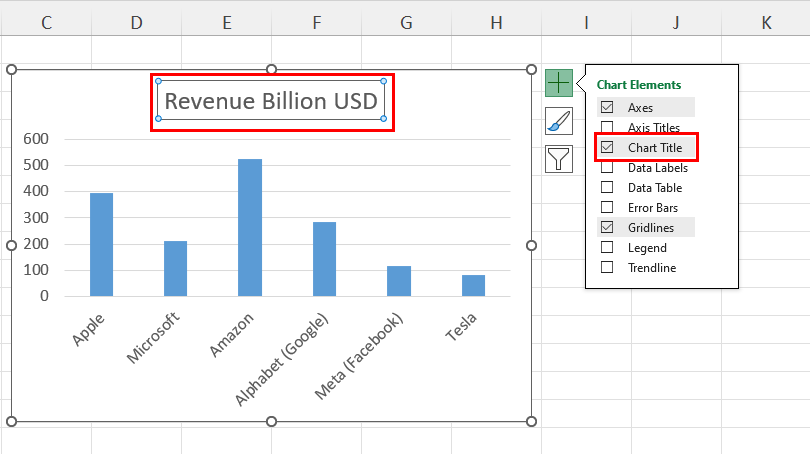Click the chart's top-left sizing handle
This screenshot has height=454, width=810.
click(11, 69)
